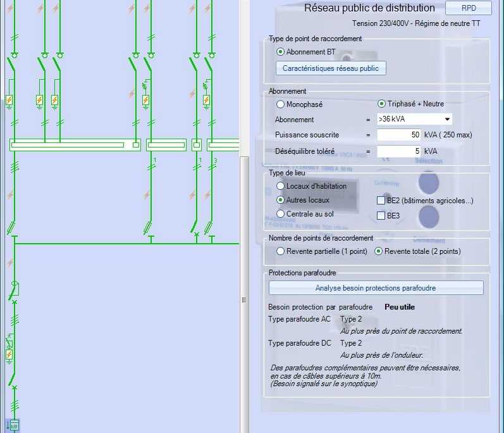Click the fifth switch-disconnector in the top row
The height and width of the screenshot is (433, 504).
tap(149, 62)
